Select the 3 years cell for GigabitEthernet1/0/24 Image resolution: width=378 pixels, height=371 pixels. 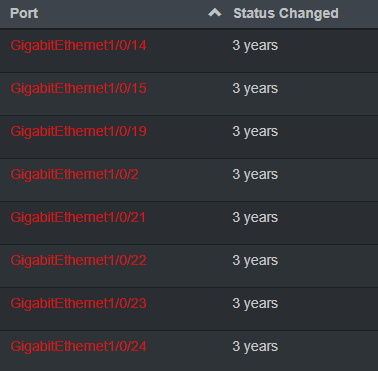(255, 347)
